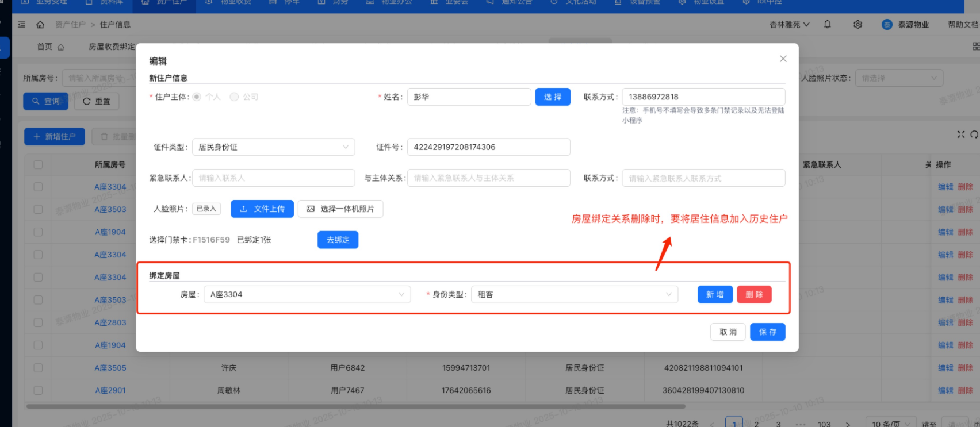
Task: Select the 公司 radio button
Action: click(234, 97)
